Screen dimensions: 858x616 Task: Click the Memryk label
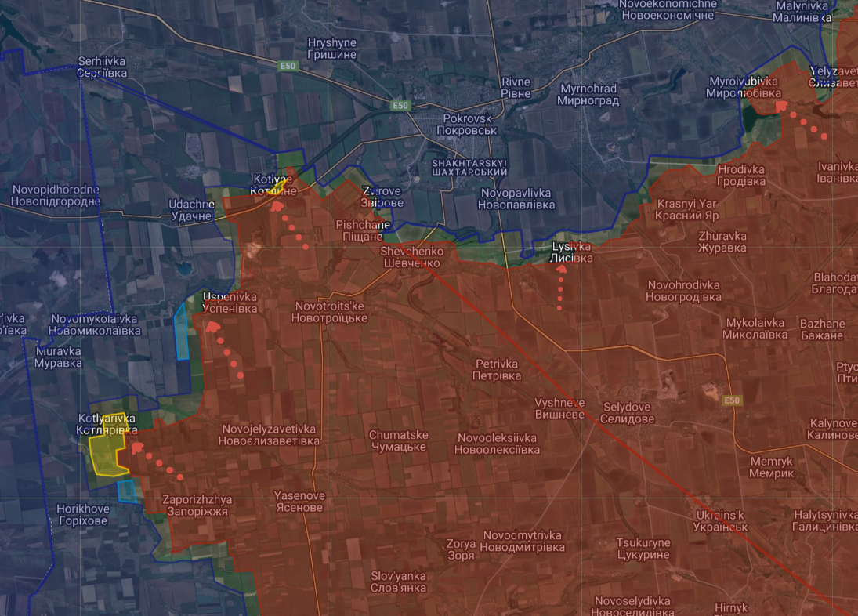(x=772, y=467)
